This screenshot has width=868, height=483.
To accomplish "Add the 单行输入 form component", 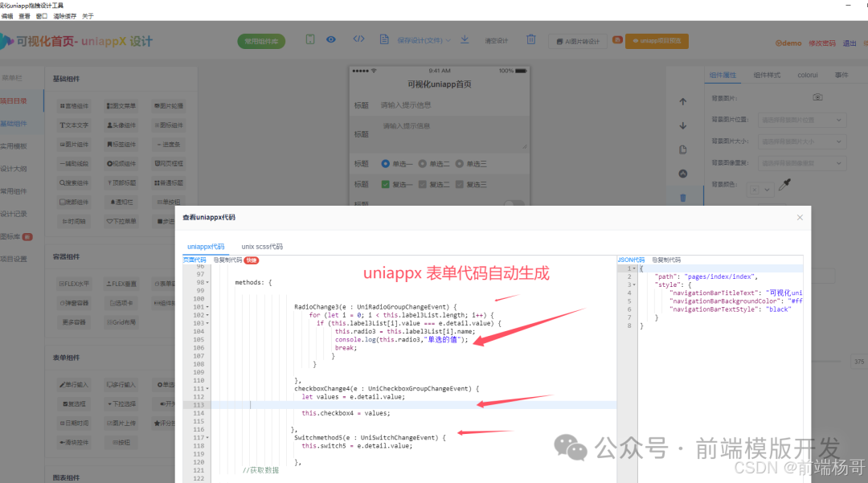I will pyautogui.click(x=74, y=384).
